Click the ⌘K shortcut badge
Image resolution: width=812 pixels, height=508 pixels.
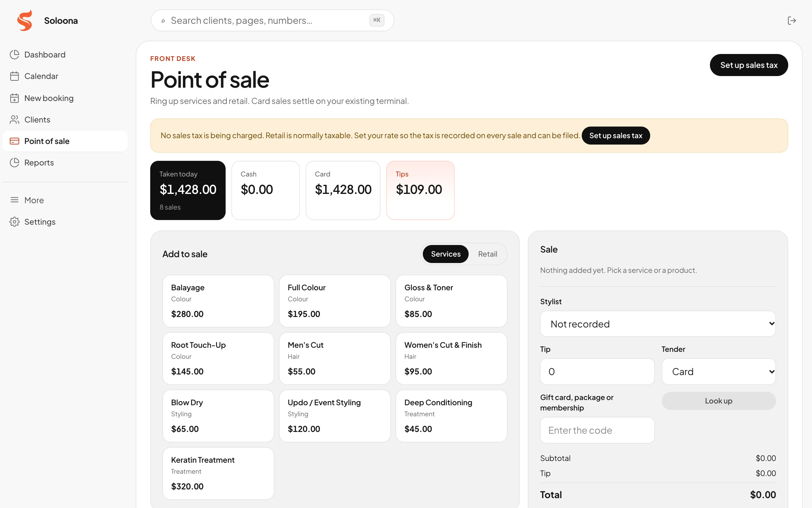(x=377, y=20)
